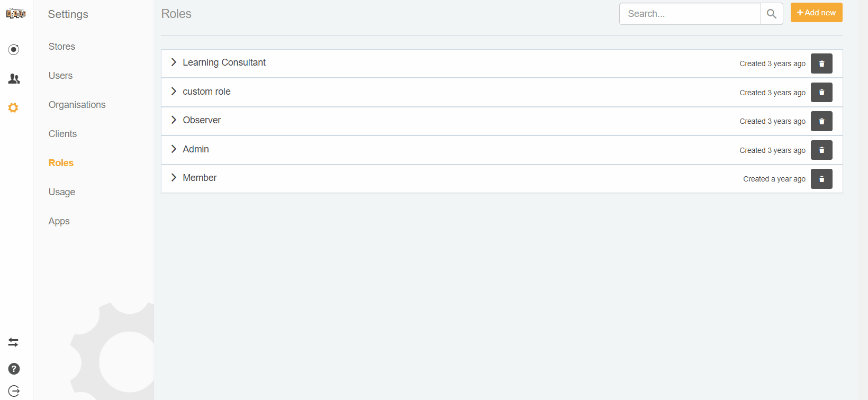Open the target/record icon in left rail
868x400 pixels.
tap(14, 50)
